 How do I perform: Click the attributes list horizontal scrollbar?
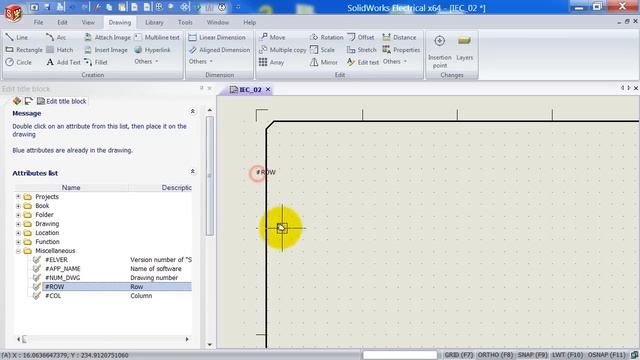(102, 339)
